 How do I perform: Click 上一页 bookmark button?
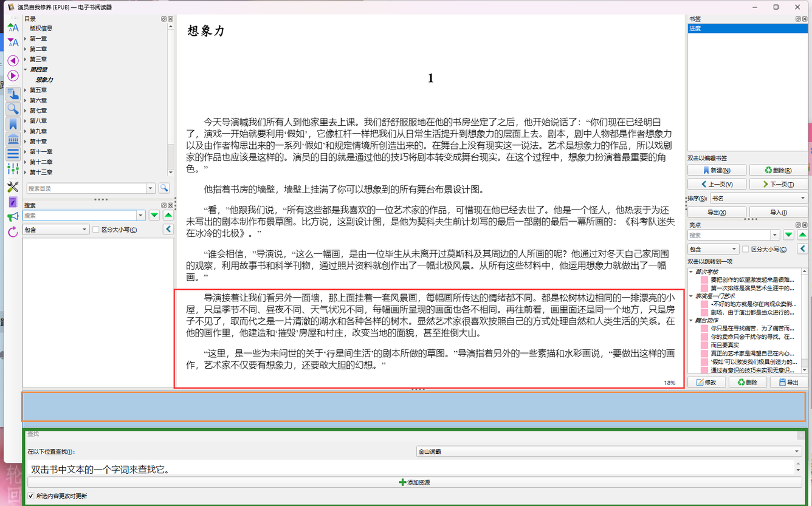tap(717, 184)
